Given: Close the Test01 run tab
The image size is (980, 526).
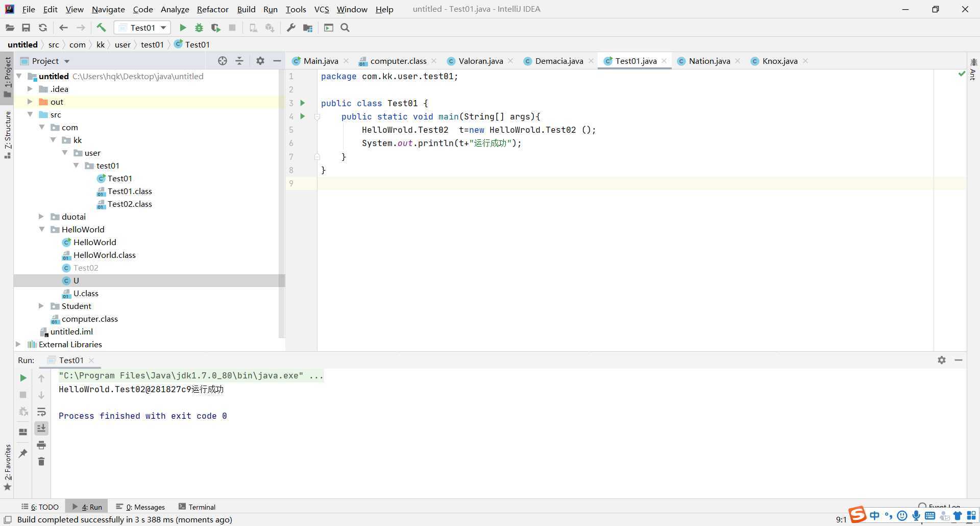Looking at the screenshot, I should coord(91,360).
